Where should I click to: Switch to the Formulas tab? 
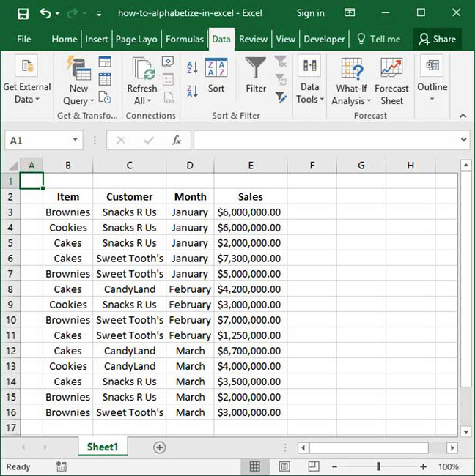pos(185,39)
